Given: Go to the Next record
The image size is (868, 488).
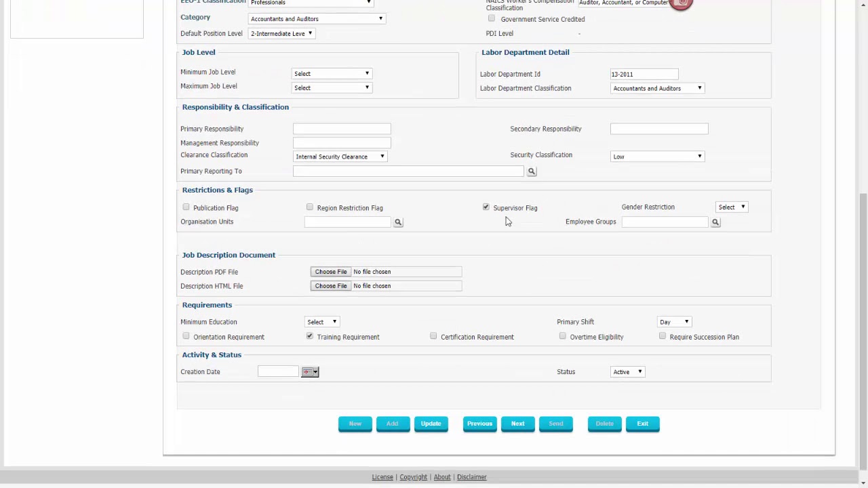Looking at the screenshot, I should 518,424.
